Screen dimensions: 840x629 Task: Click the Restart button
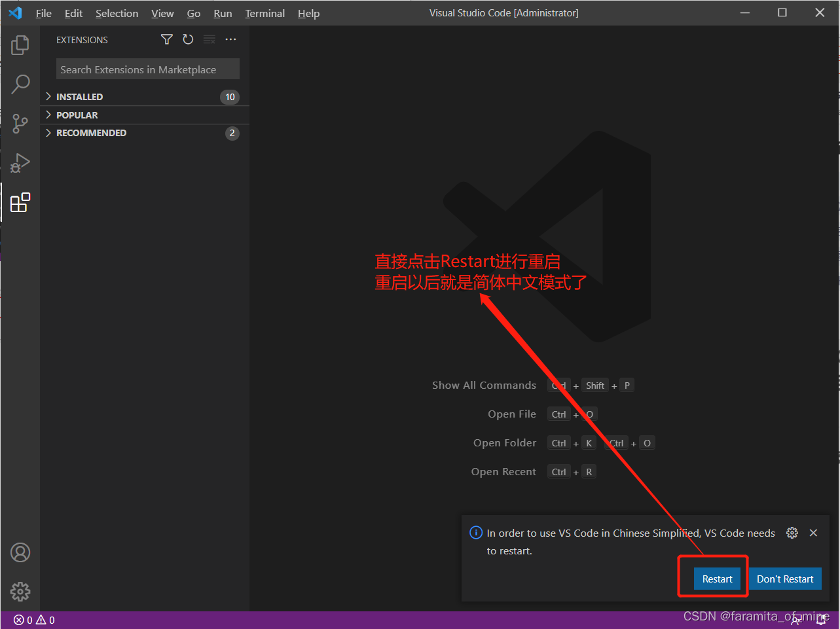pyautogui.click(x=717, y=579)
